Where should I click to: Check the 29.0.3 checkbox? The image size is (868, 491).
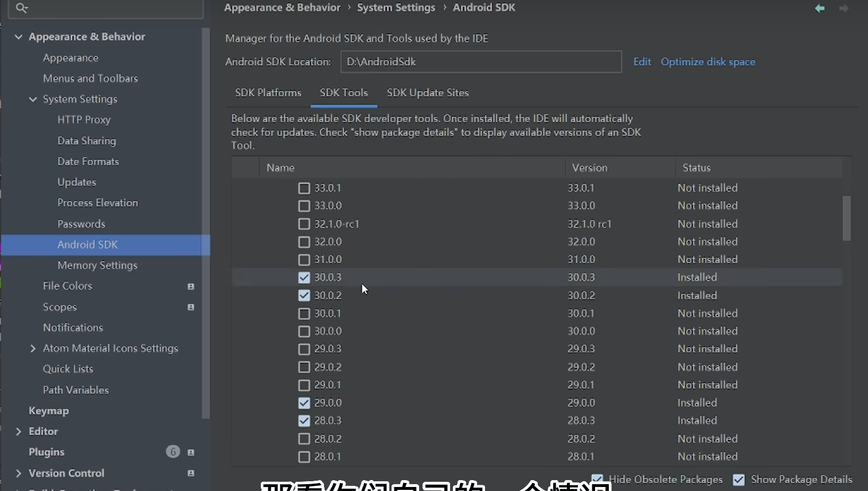[x=304, y=349]
